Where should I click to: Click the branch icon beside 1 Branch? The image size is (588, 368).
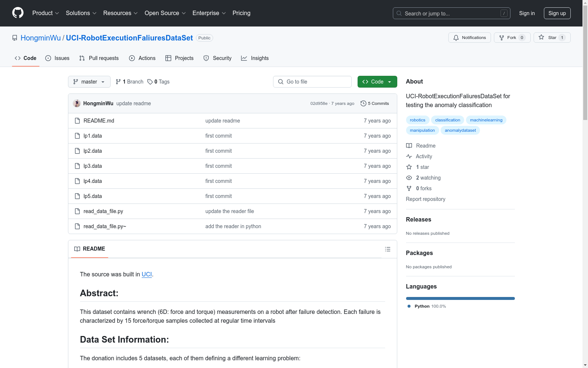[118, 82]
